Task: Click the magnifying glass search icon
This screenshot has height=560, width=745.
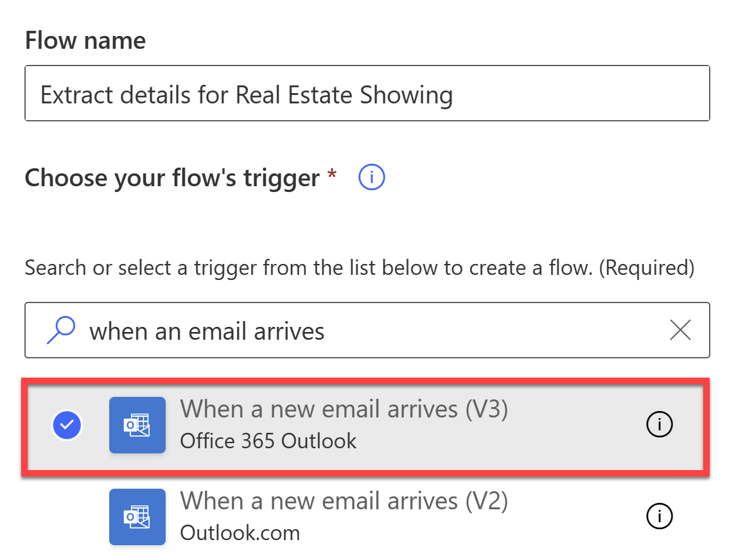Action: 61,330
